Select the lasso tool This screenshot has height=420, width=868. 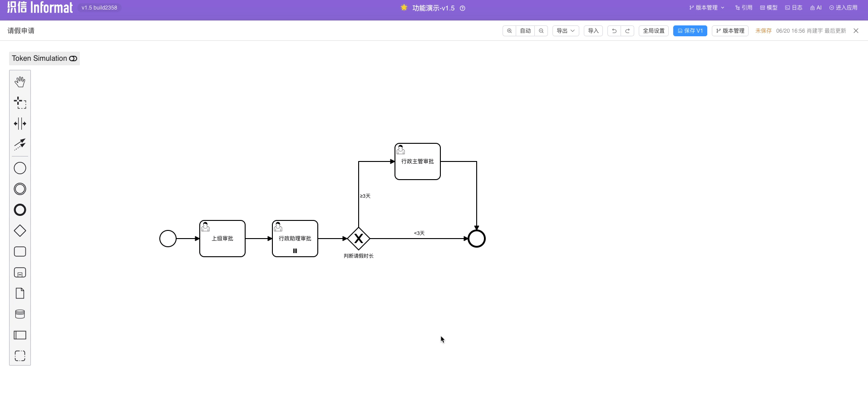pos(20,103)
